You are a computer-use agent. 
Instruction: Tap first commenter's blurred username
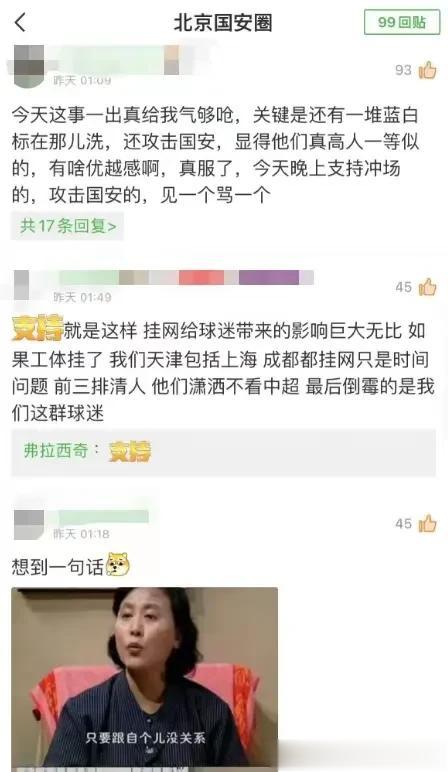pyautogui.click(x=114, y=60)
